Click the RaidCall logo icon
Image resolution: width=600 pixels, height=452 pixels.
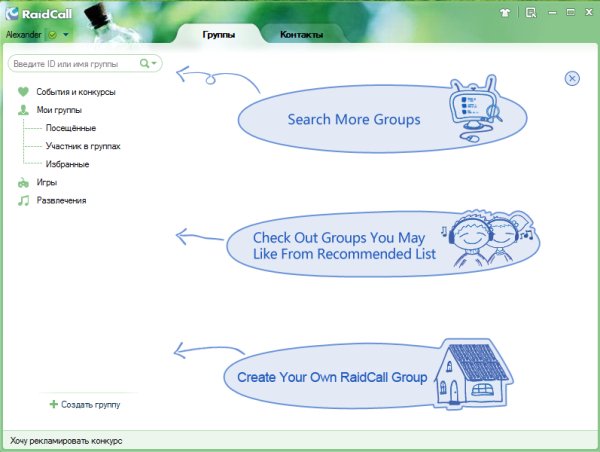pyautogui.click(x=12, y=13)
